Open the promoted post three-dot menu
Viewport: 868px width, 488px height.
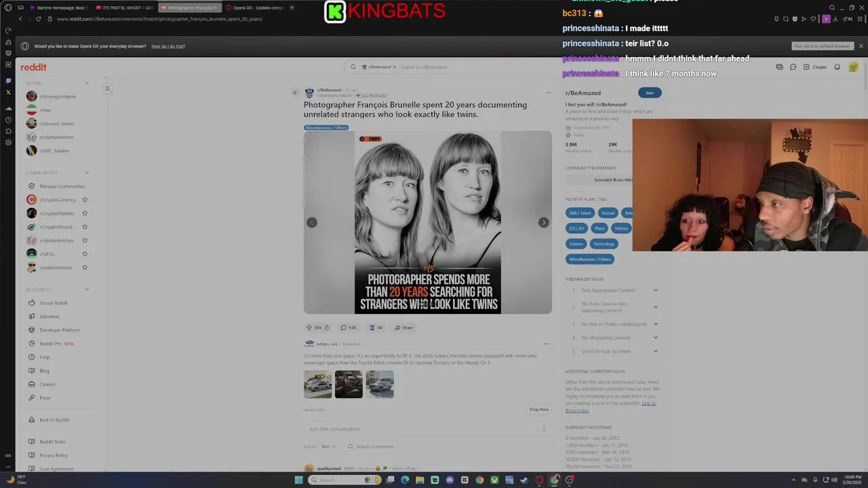tap(546, 344)
